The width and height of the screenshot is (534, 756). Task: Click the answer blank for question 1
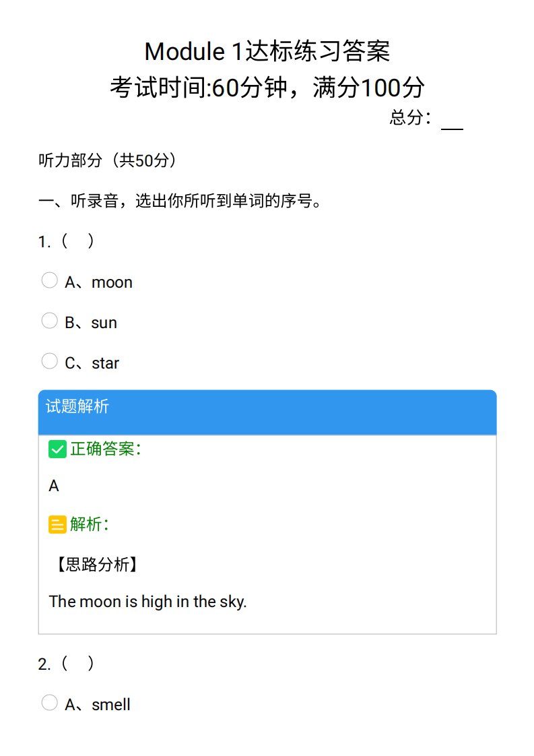[x=77, y=241]
